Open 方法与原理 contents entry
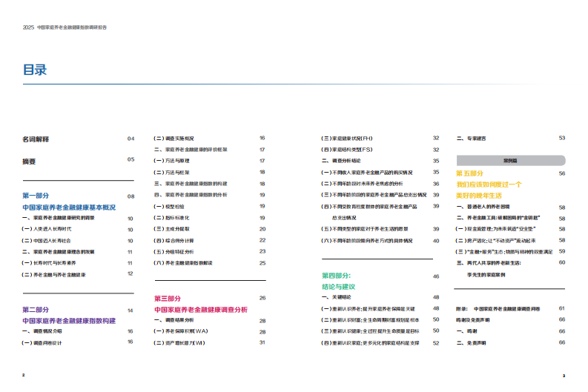 pos(173,160)
